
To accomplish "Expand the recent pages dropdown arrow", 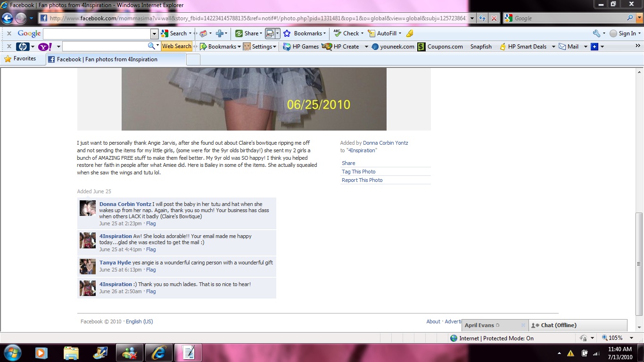I will pos(31,18).
